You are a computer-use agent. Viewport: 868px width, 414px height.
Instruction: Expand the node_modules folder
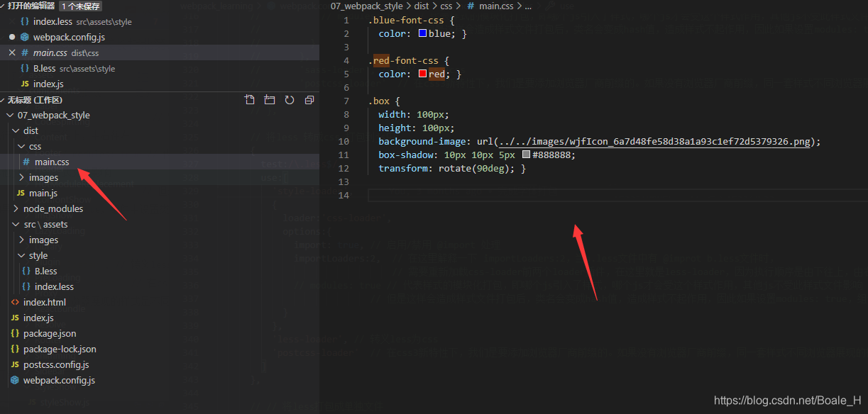click(16, 208)
